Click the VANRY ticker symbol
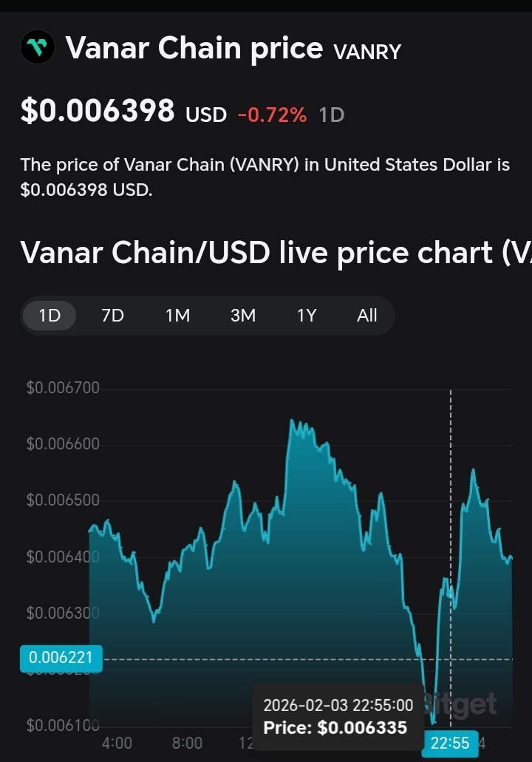Image resolution: width=532 pixels, height=762 pixels. (x=367, y=52)
